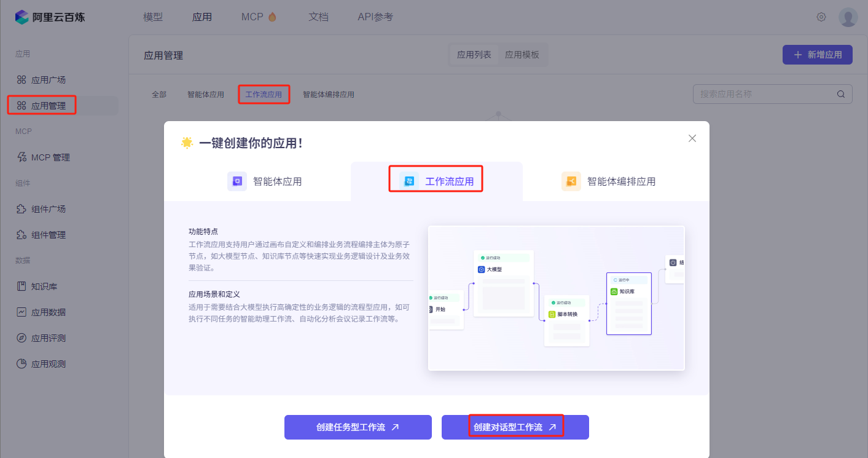Switch to 智能体应用 tab in dialog
The height and width of the screenshot is (458, 868).
[x=265, y=181]
